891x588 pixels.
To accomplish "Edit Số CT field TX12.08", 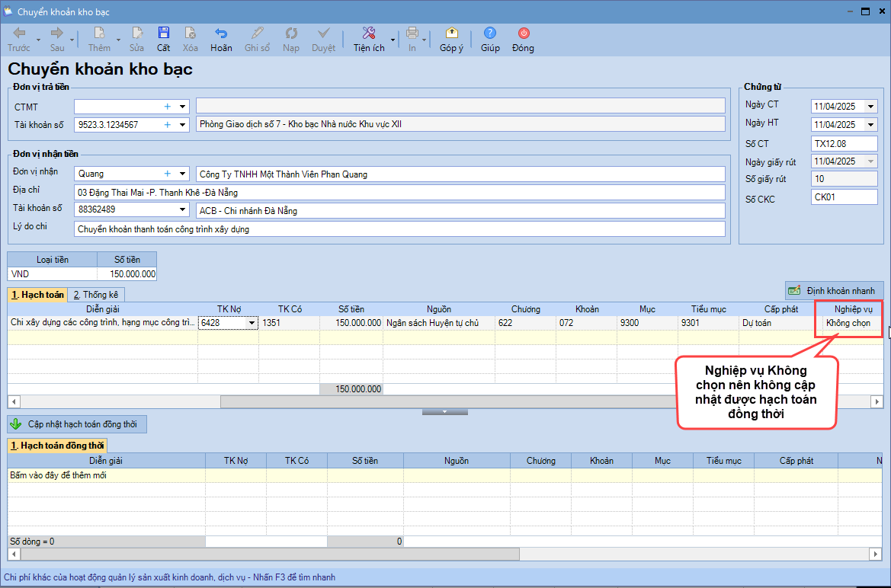I will coord(844,143).
